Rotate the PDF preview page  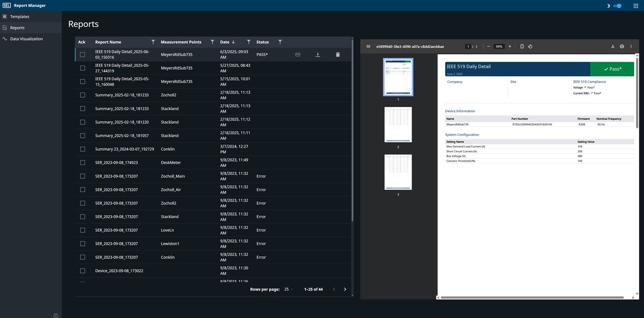(530, 46)
